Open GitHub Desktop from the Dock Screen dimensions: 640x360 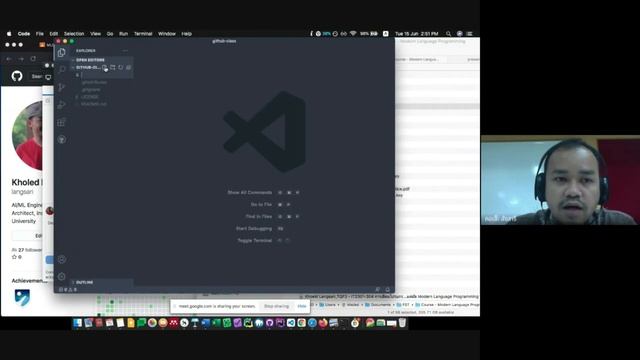pos(269,323)
